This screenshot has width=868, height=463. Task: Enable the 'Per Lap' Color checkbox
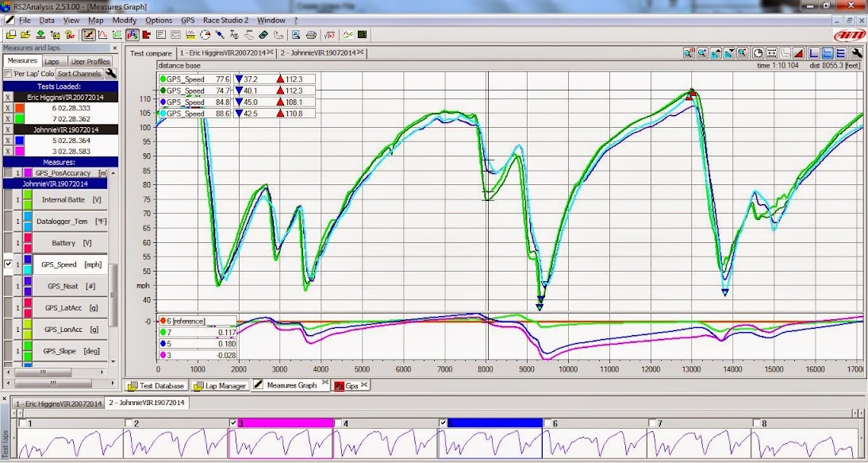click(x=8, y=74)
